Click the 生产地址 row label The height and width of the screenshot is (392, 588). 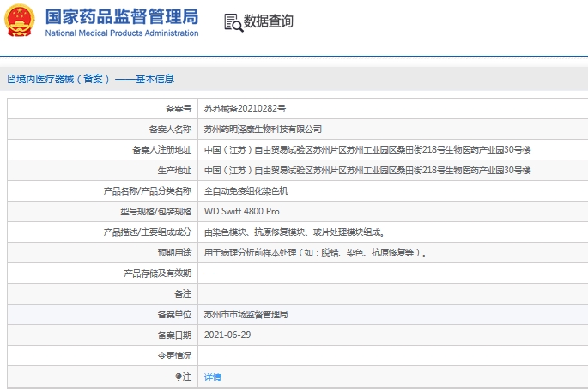[174, 171]
